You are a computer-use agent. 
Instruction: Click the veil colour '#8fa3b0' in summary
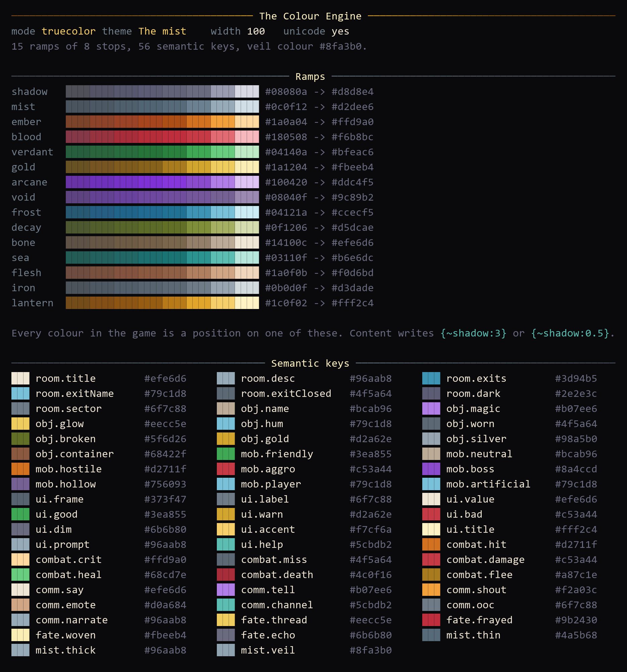point(340,46)
